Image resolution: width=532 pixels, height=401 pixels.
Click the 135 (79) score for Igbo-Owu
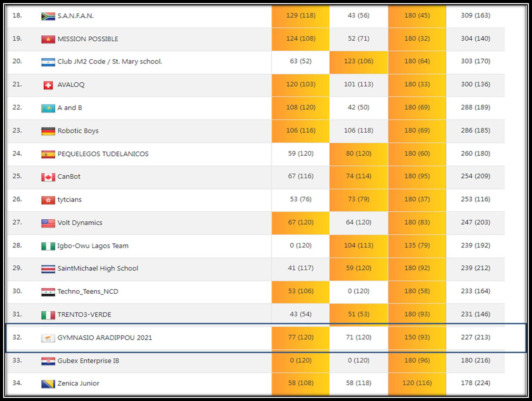pos(417,245)
